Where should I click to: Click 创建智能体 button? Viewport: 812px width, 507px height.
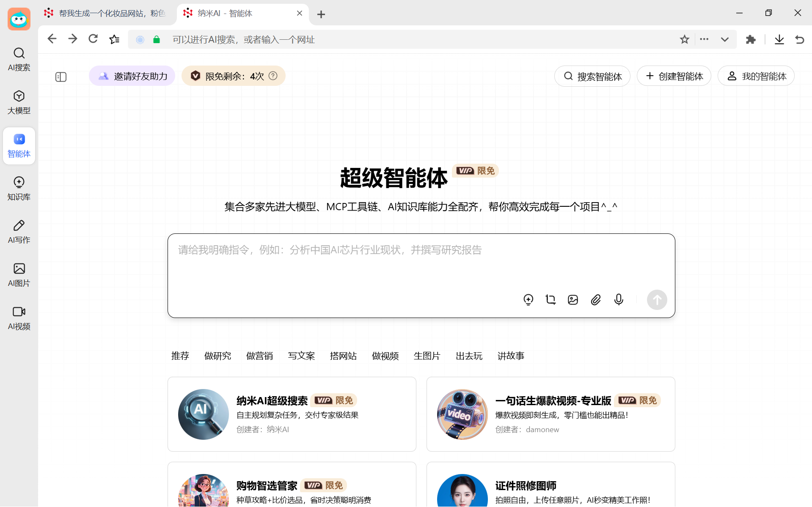pyautogui.click(x=674, y=76)
